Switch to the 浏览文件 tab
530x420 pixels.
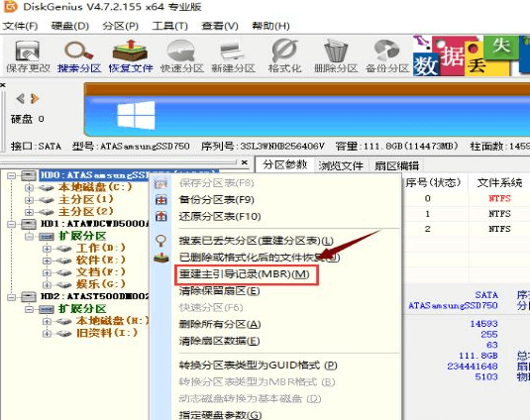click(341, 165)
